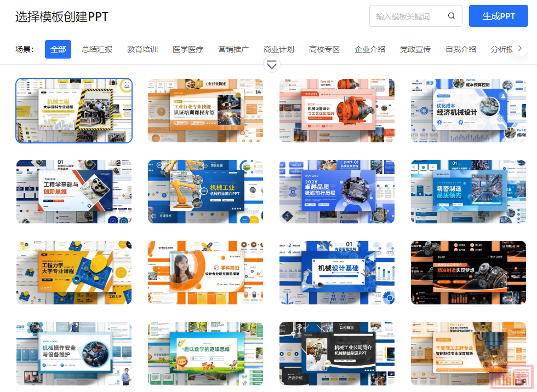Viewport: 537px width, 392px height.
Task: Open the 企业介绍 category
Action: 370,49
